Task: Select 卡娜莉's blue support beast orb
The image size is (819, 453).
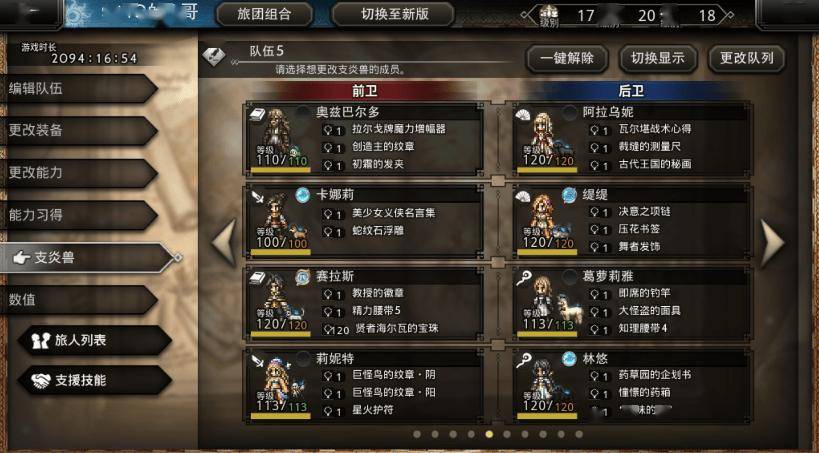Action: coord(302,195)
